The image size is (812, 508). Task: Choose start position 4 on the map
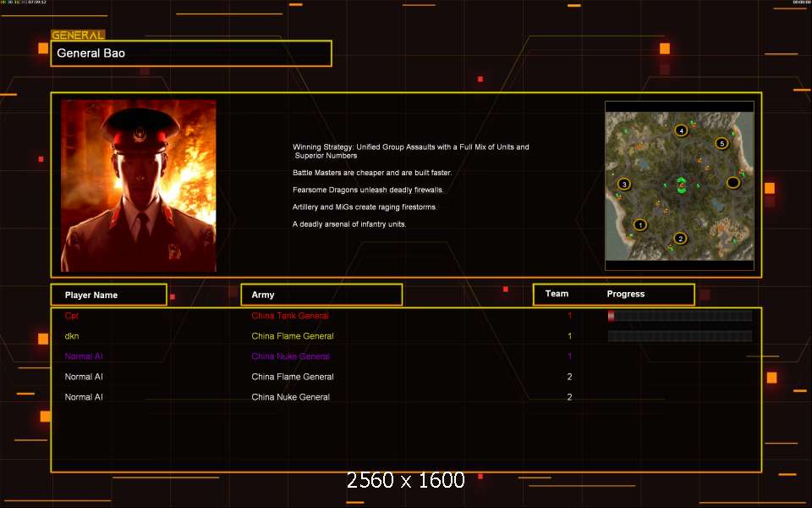(x=681, y=130)
